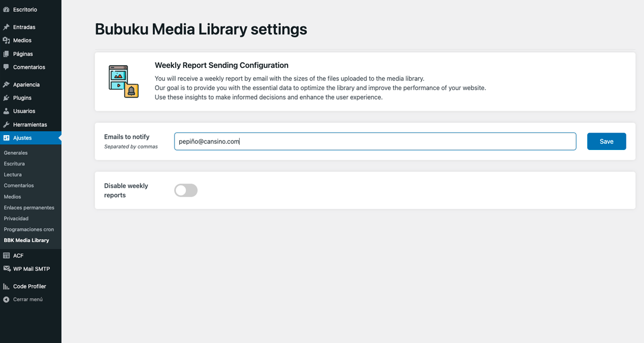Toggle the Disable weekly reports switch

(186, 190)
